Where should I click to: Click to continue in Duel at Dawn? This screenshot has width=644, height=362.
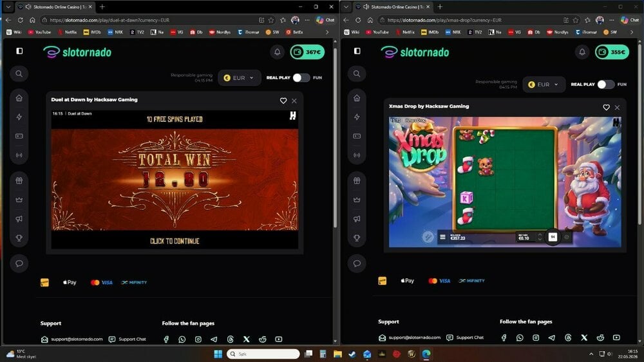click(175, 241)
